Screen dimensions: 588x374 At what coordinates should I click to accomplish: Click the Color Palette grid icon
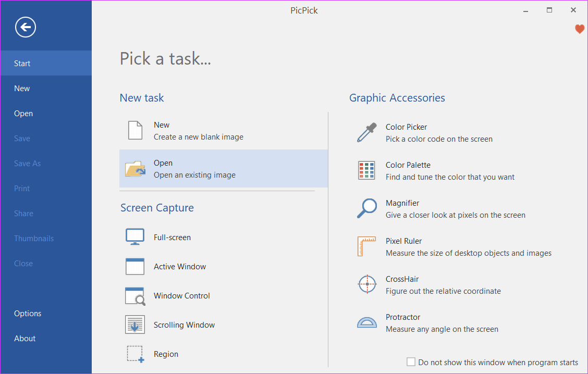(367, 170)
